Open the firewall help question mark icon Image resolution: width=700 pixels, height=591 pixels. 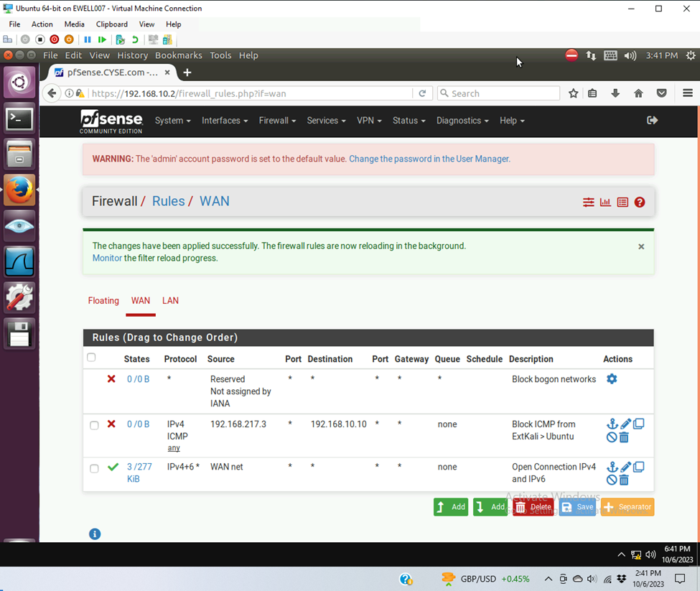point(640,203)
